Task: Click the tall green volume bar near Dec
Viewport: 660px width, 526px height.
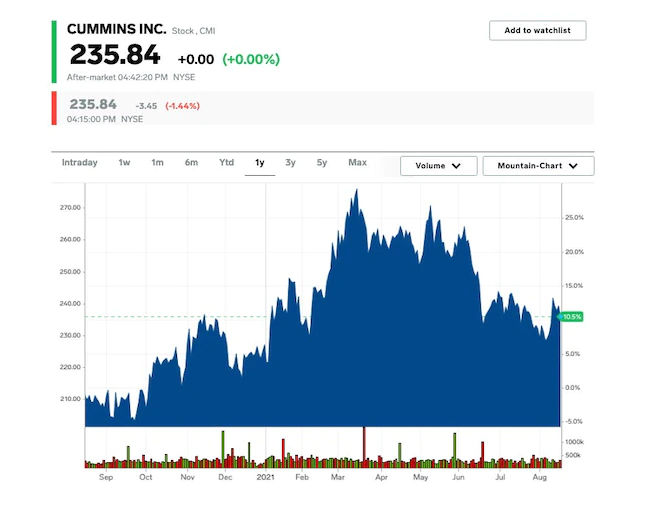Action: pos(223,449)
